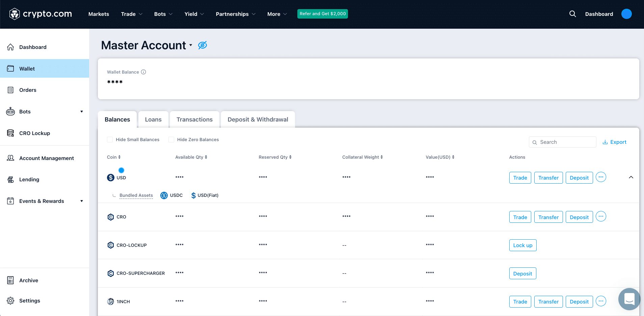Enable Hide Zero Balances checkbox
644x316 pixels.
coord(171,139)
